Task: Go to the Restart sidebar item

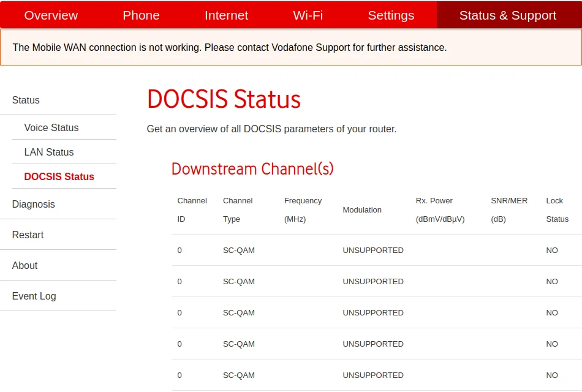Action: pos(28,235)
